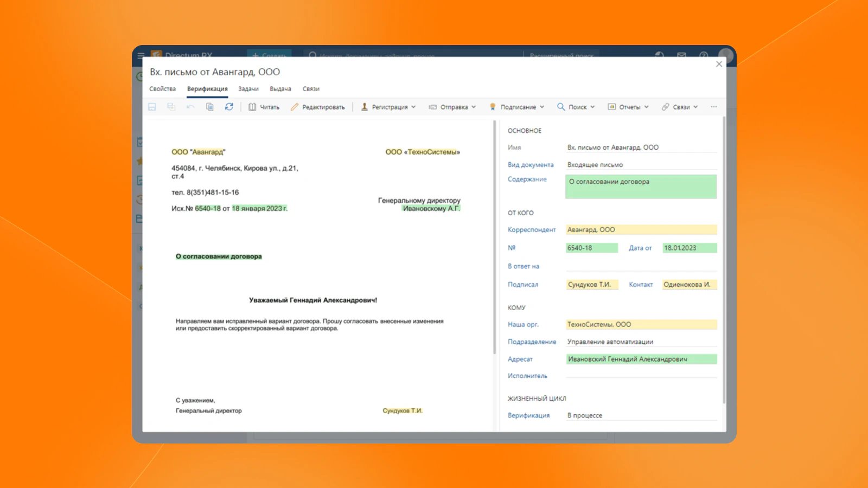Screen dimensions: 868x488
Task: Click the № field containing 6540-18
Action: pos(592,248)
